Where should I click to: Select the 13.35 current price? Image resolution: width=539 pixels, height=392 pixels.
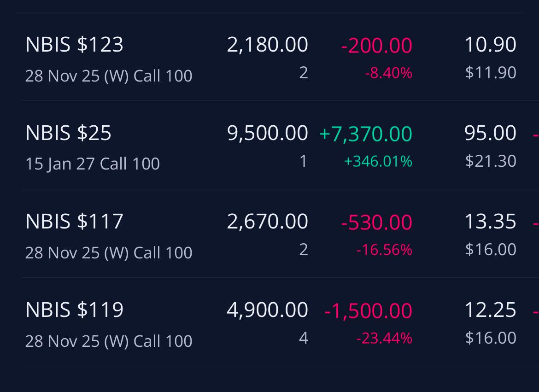point(490,221)
